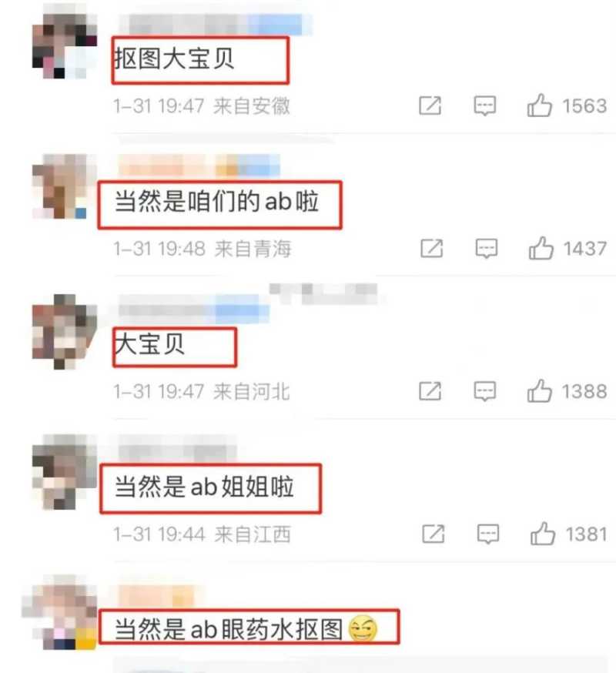This screenshot has height=673, width=616.
Task: Reply to the 当然是咱们的ab啦 comment
Action: pyautogui.click(x=487, y=249)
